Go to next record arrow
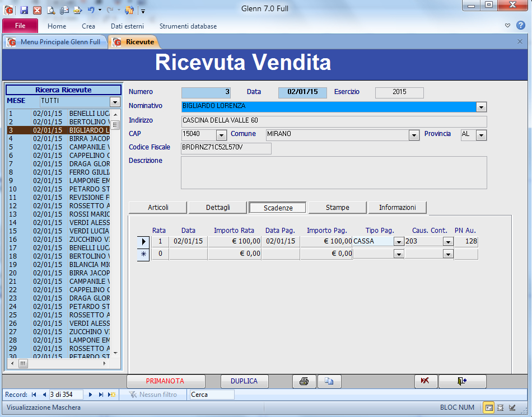 90,395
